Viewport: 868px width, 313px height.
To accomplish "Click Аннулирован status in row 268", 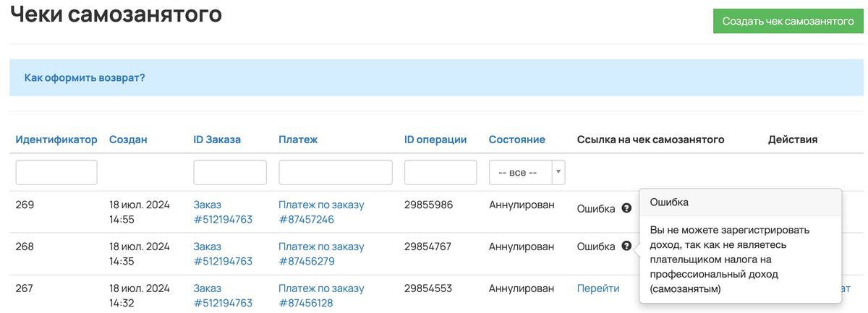I will (x=522, y=246).
